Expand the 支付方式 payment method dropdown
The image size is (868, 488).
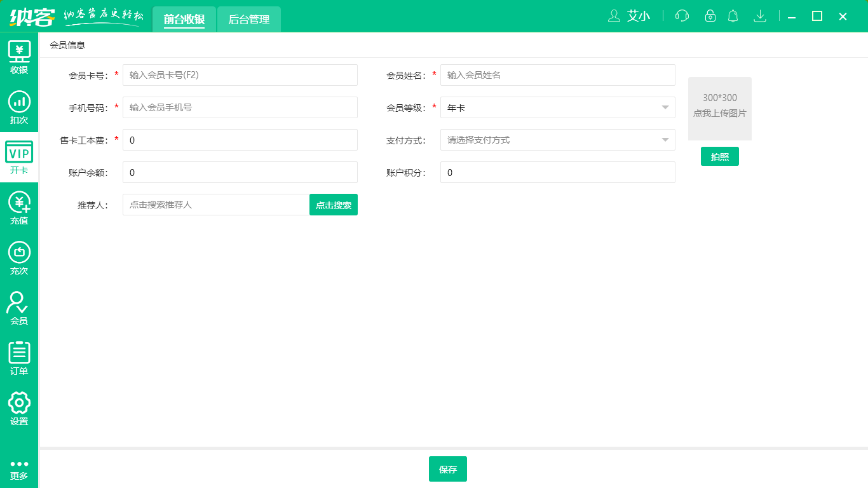tap(557, 140)
